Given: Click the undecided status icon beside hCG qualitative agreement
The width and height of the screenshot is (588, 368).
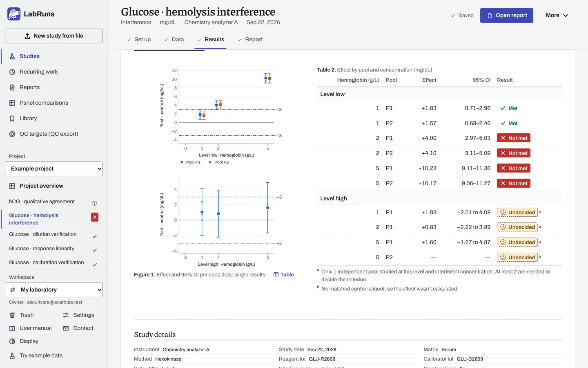Looking at the screenshot, I should pyautogui.click(x=95, y=203).
